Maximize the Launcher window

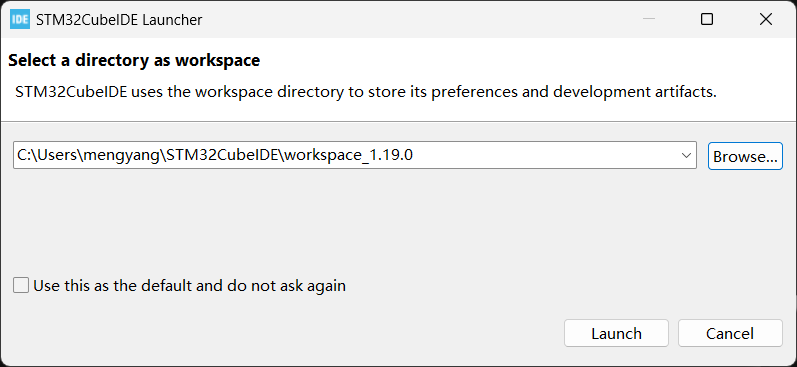tap(707, 19)
